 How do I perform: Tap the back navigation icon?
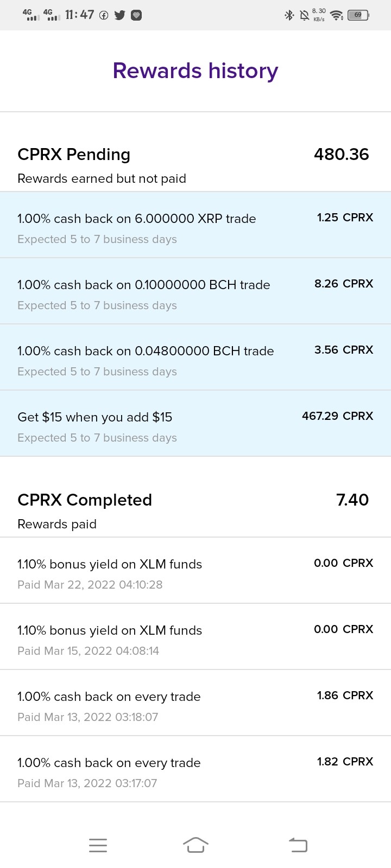tap(298, 845)
